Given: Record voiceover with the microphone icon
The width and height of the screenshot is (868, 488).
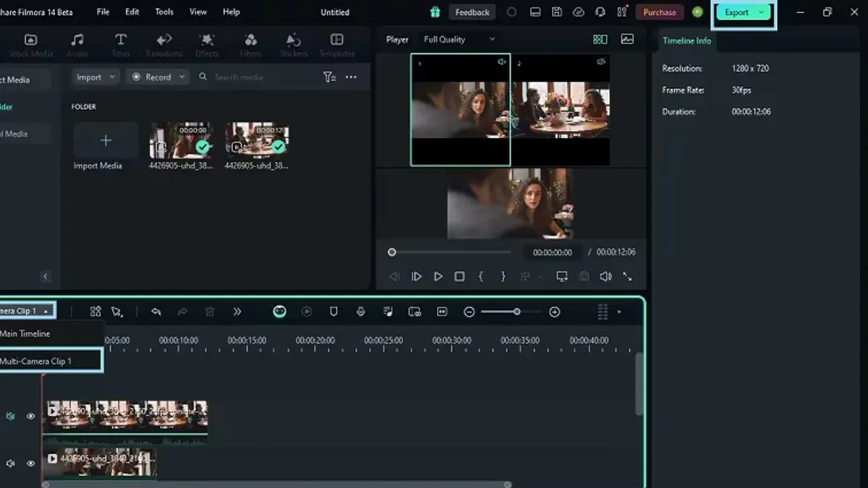Looking at the screenshot, I should point(360,312).
